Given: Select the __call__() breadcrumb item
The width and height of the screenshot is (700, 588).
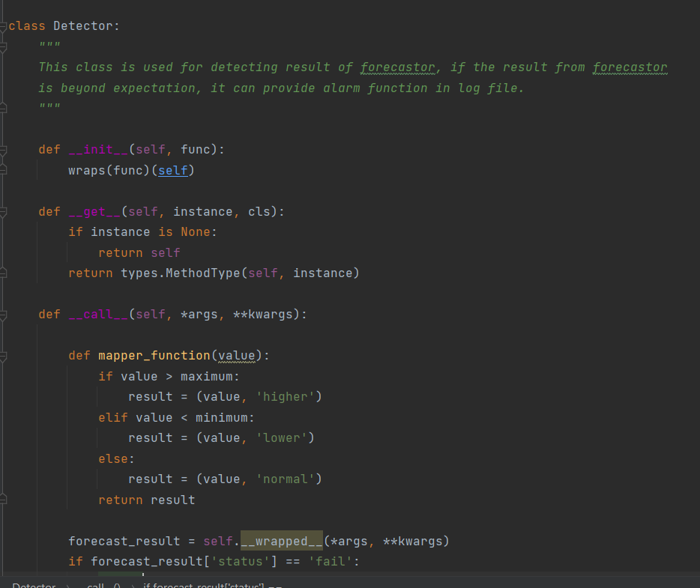Looking at the screenshot, I should [103, 585].
